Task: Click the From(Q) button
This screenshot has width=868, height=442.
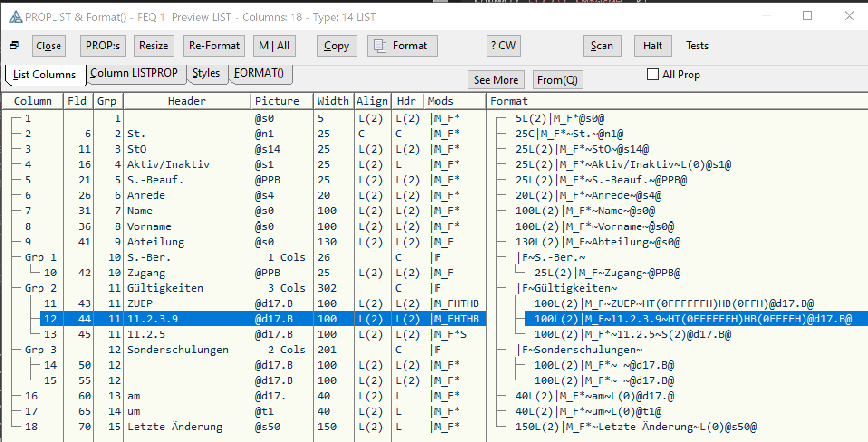Action: (x=557, y=80)
